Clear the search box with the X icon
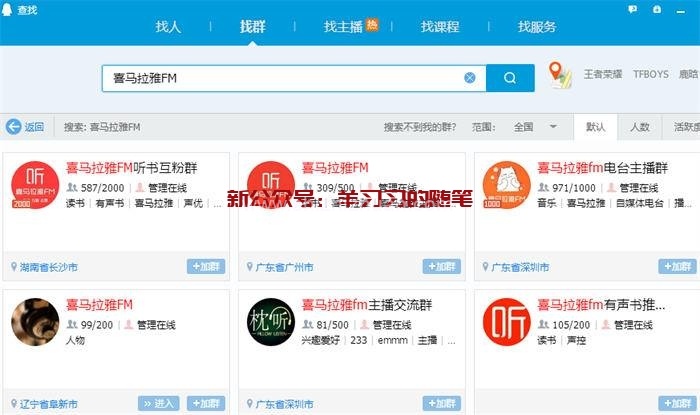 point(470,78)
